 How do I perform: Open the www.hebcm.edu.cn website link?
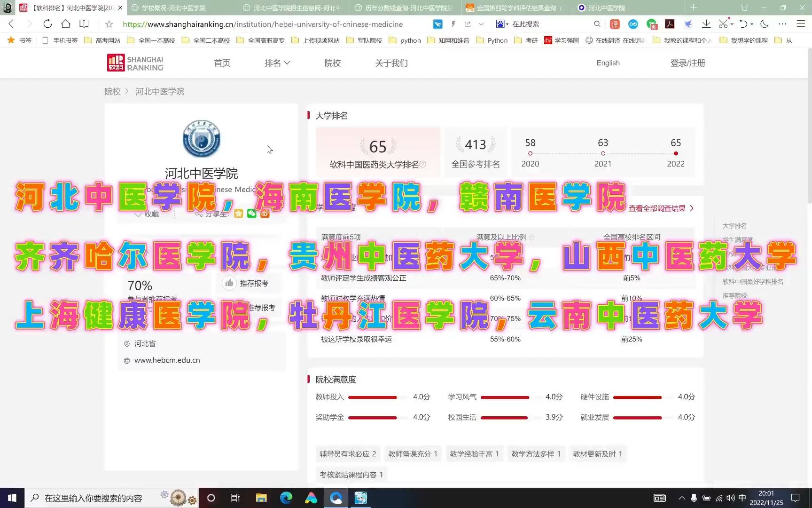167,360
